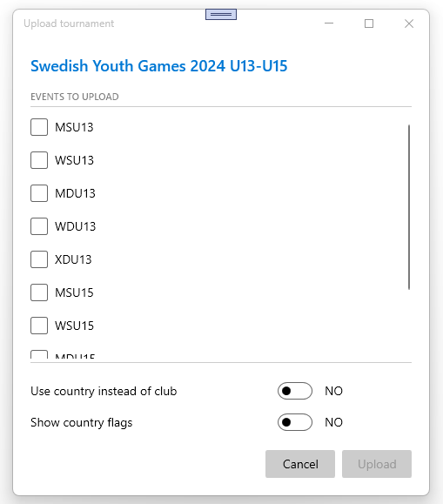This screenshot has height=504, width=443.
Task: Check the MSU13 event checkbox
Action: pos(39,127)
